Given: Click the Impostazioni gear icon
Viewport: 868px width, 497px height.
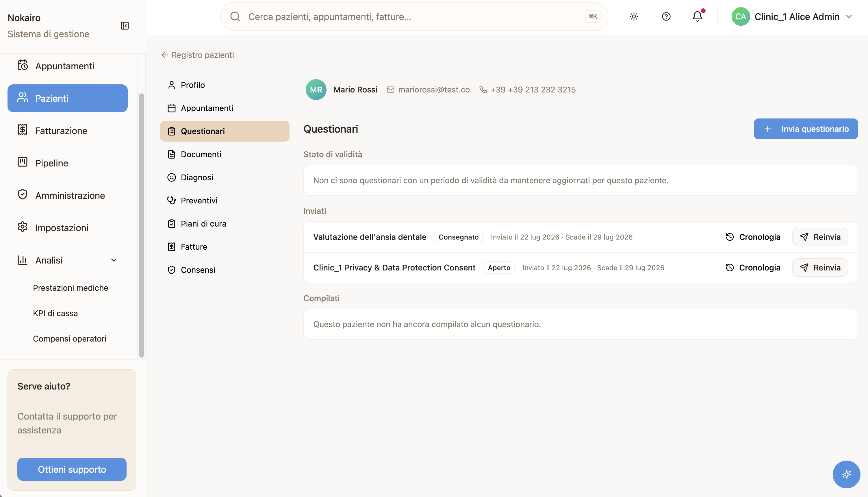Looking at the screenshot, I should point(23,227).
